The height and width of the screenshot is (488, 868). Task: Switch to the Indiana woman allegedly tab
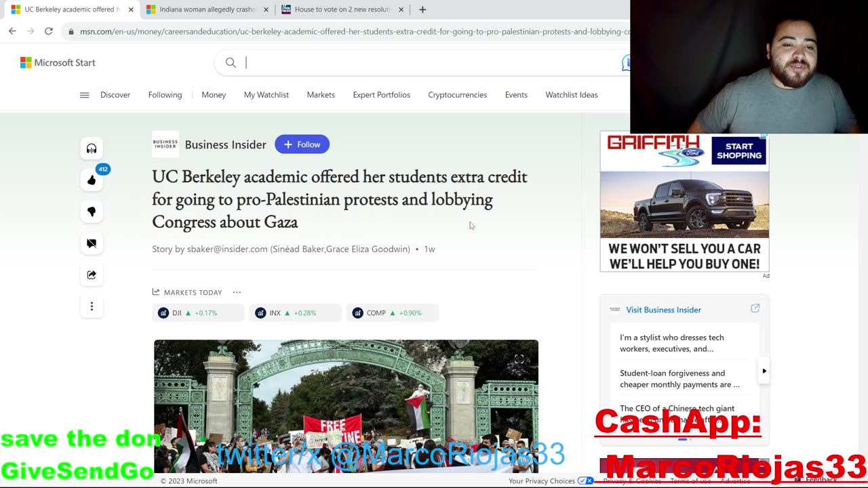tap(206, 9)
